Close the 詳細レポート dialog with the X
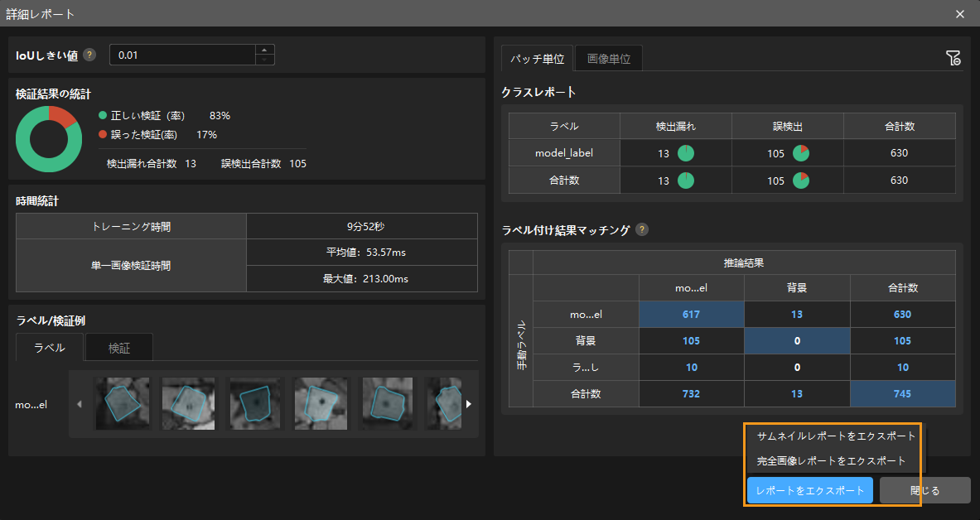The width and height of the screenshot is (980, 520). click(x=960, y=14)
